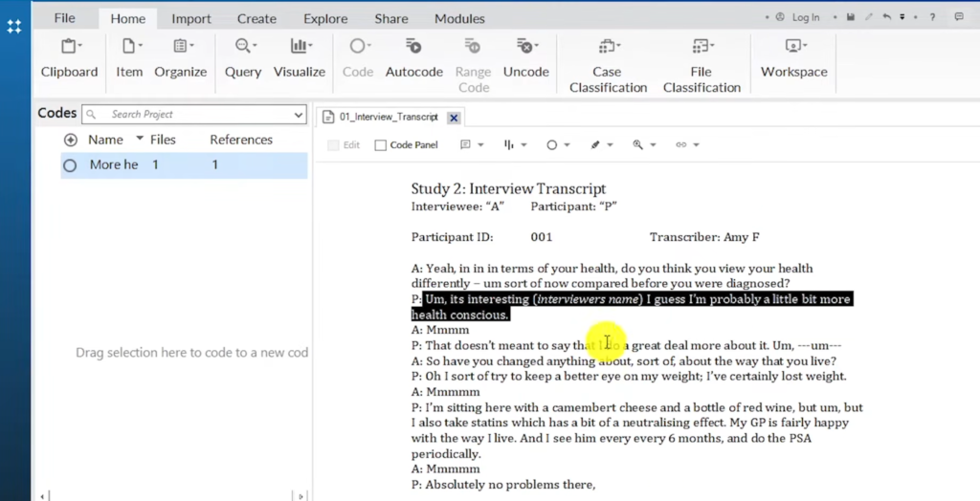Click the Uncode ribbon button

(x=525, y=58)
